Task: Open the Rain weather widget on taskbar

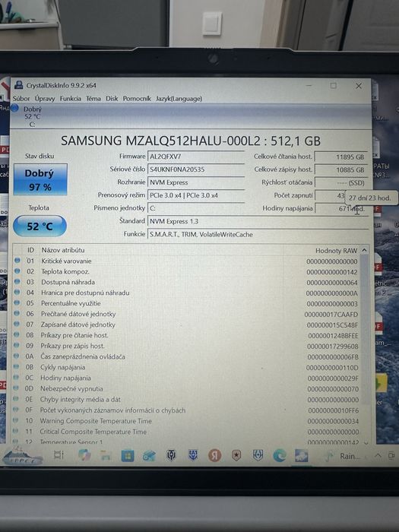Action: [342, 456]
